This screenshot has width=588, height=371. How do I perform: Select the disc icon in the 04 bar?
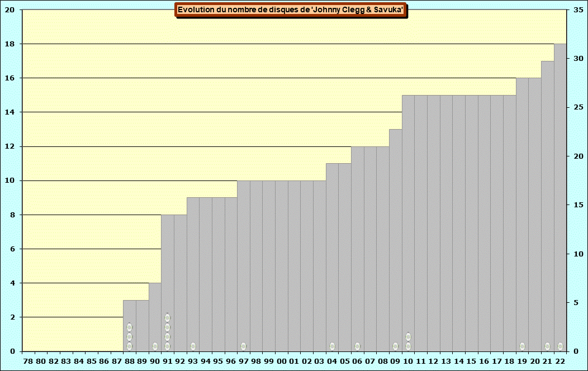tap(332, 346)
